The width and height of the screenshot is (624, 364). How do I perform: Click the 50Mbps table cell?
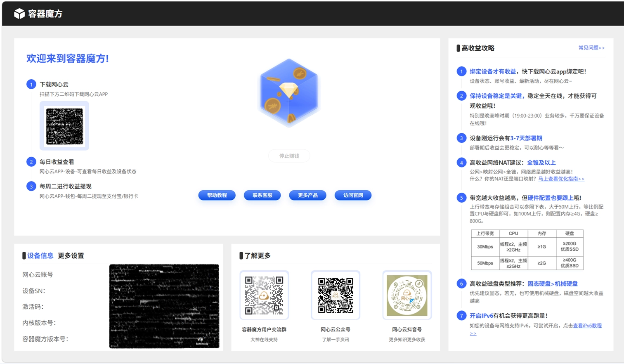tap(485, 263)
